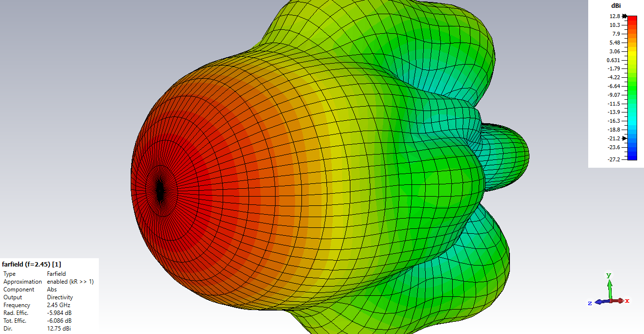
Task: Click the -27.2 minimum scale label
Action: (614, 159)
